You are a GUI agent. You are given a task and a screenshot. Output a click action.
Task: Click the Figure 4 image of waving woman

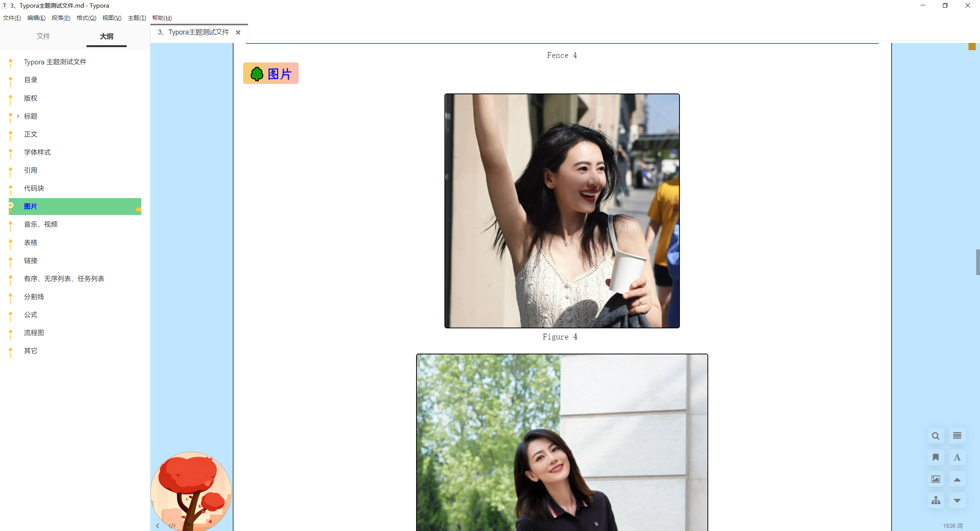click(562, 211)
